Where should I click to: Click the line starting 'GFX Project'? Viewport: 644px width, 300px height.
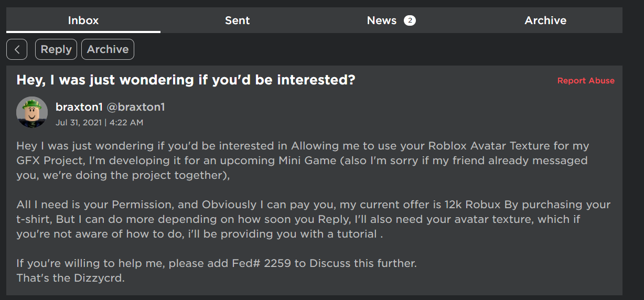(x=302, y=160)
